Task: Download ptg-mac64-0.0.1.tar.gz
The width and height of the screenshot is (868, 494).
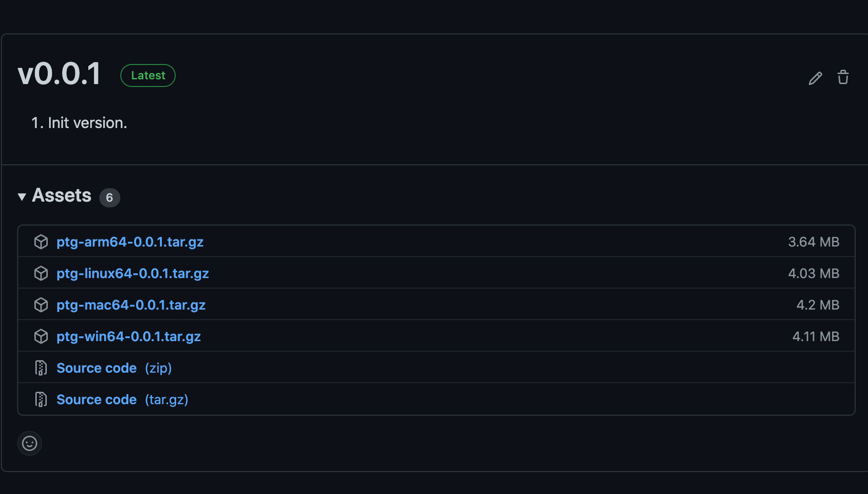Action: pyautogui.click(x=131, y=305)
